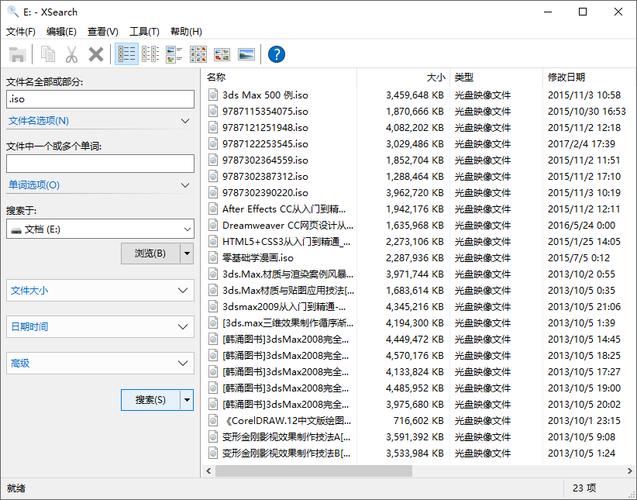Click date 2017/2/4 17:39

click(x=581, y=144)
